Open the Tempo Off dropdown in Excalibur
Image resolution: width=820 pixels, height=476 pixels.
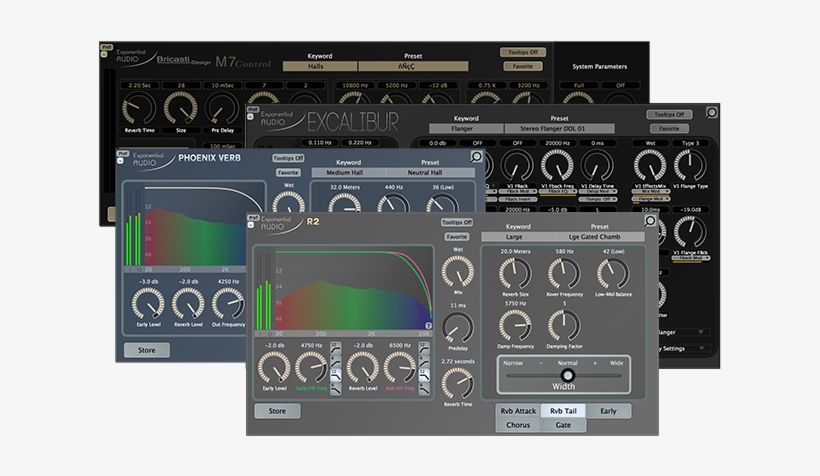pyautogui.click(x=598, y=199)
